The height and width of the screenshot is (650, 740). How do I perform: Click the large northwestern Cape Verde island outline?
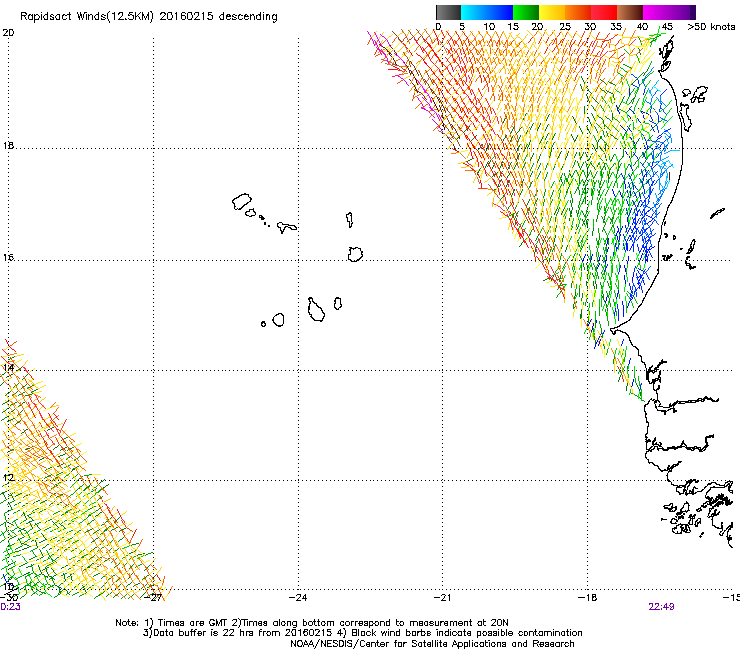tap(242, 202)
